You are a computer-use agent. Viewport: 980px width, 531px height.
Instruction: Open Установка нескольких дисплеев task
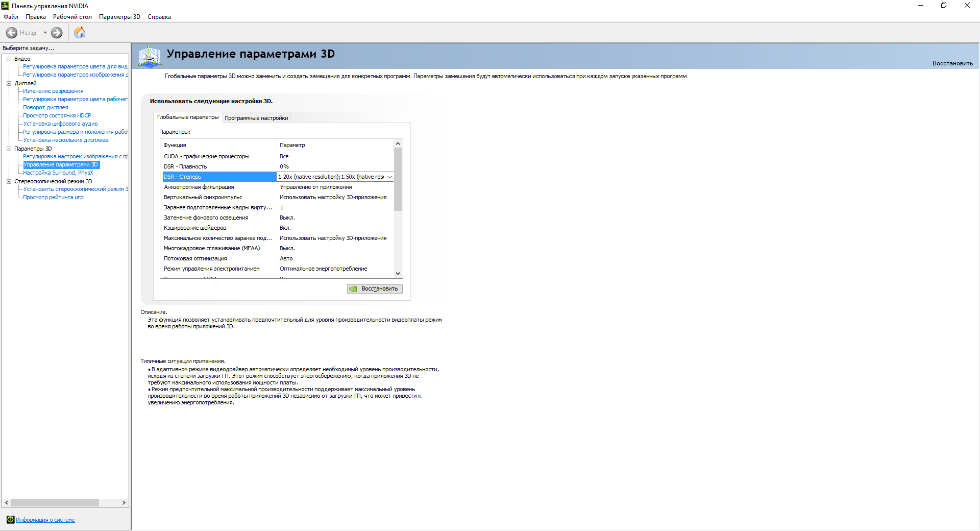click(x=66, y=140)
